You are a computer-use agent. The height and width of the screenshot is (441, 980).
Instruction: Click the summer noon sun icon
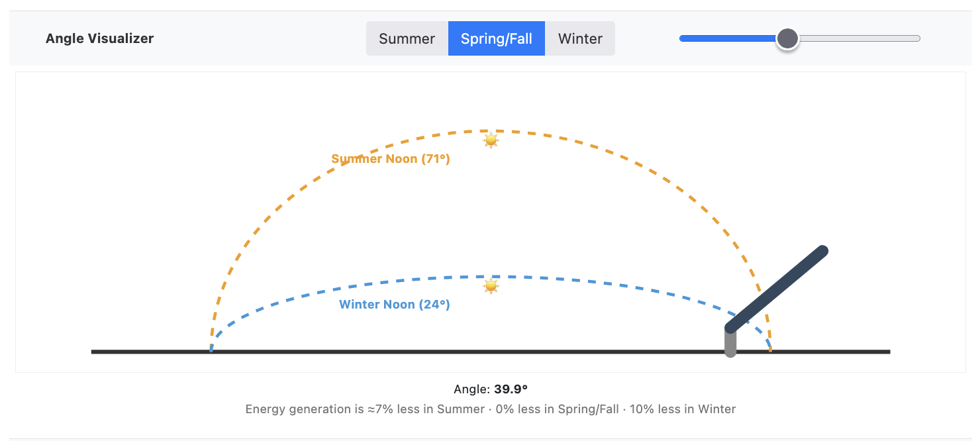(x=491, y=140)
